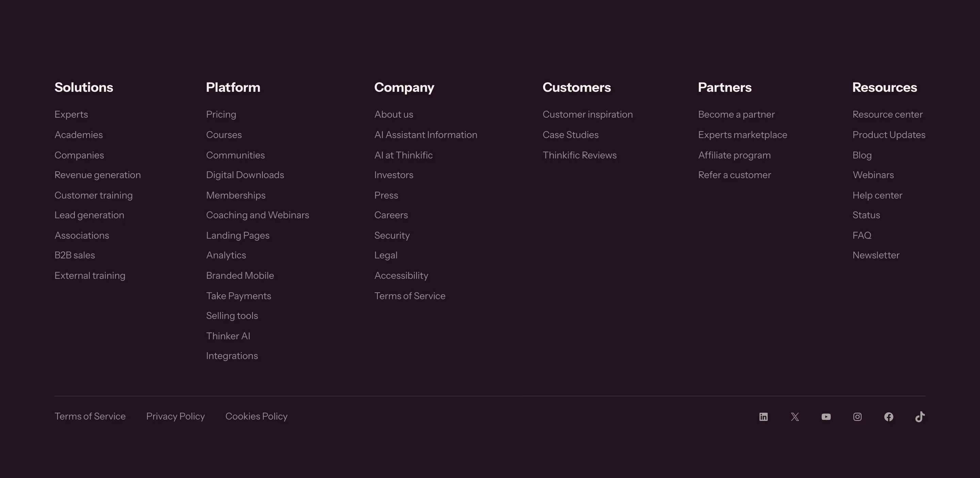The height and width of the screenshot is (478, 980).
Task: Open the About us link
Action: pyautogui.click(x=393, y=114)
